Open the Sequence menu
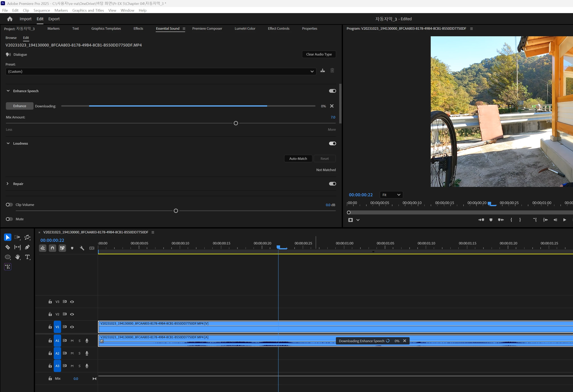The width and height of the screenshot is (573, 392). coord(42,10)
